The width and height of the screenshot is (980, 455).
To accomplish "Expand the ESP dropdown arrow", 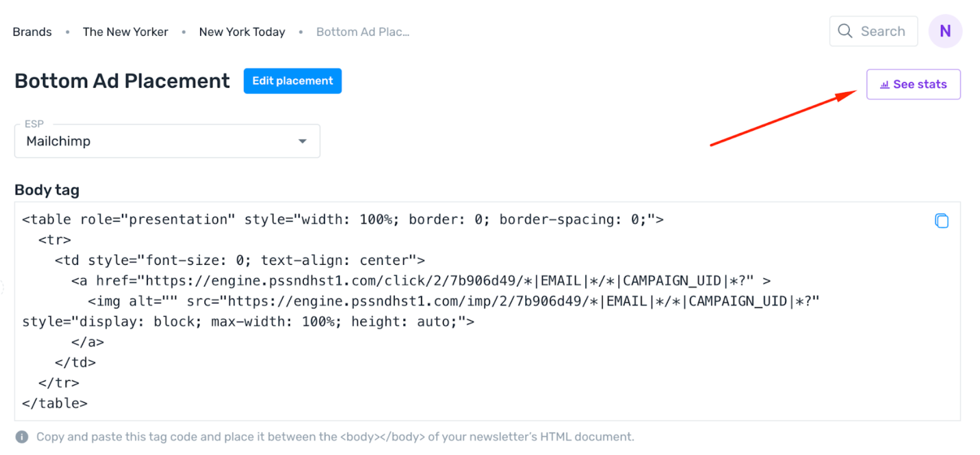I will click(x=302, y=141).
